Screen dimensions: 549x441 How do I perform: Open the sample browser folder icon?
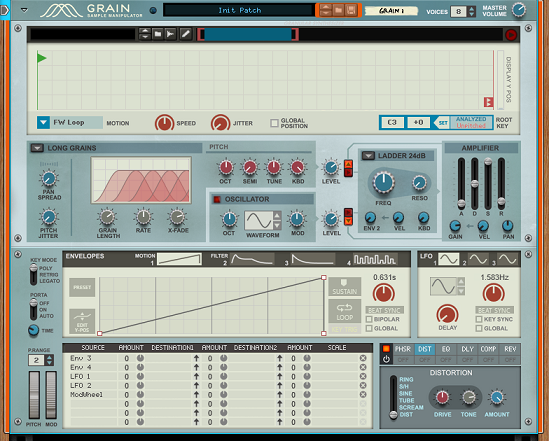pos(158,34)
